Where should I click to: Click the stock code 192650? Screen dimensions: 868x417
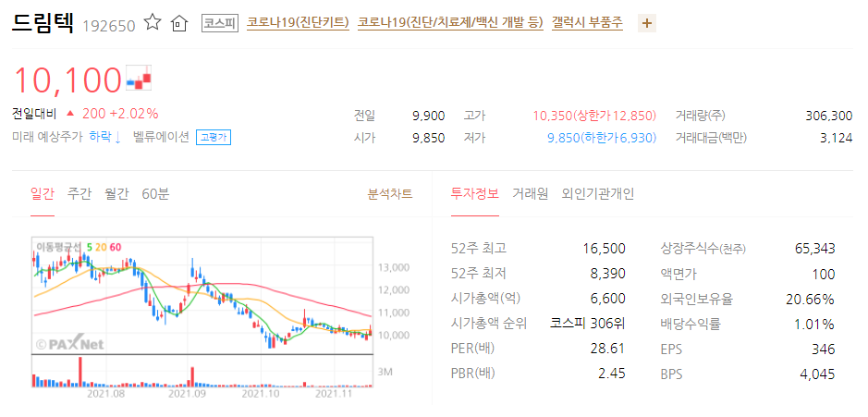[x=108, y=26]
